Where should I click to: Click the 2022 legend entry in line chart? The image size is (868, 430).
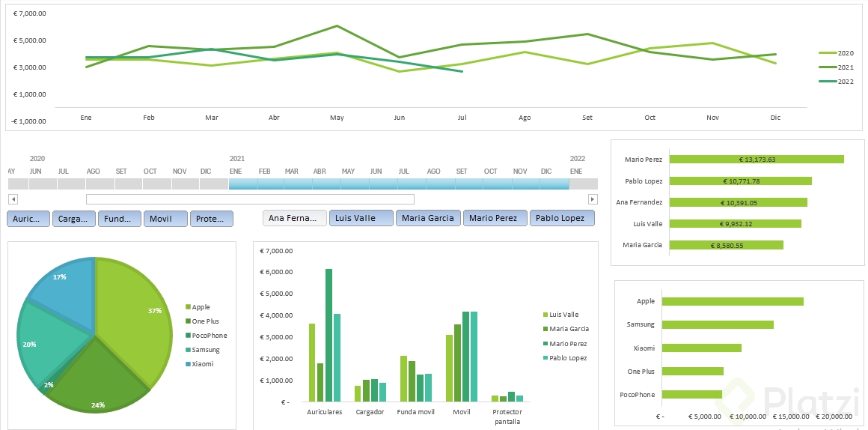pyautogui.click(x=837, y=82)
